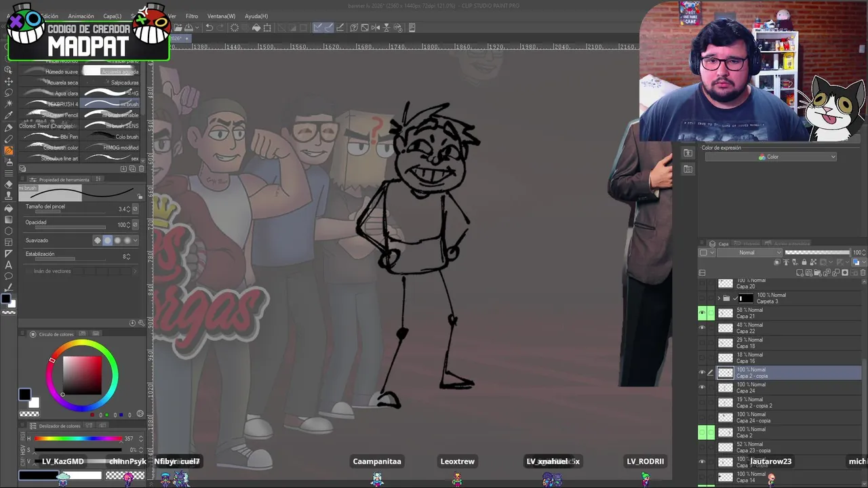Click the Save icon in command bar
The image size is (868, 488).
click(x=189, y=28)
